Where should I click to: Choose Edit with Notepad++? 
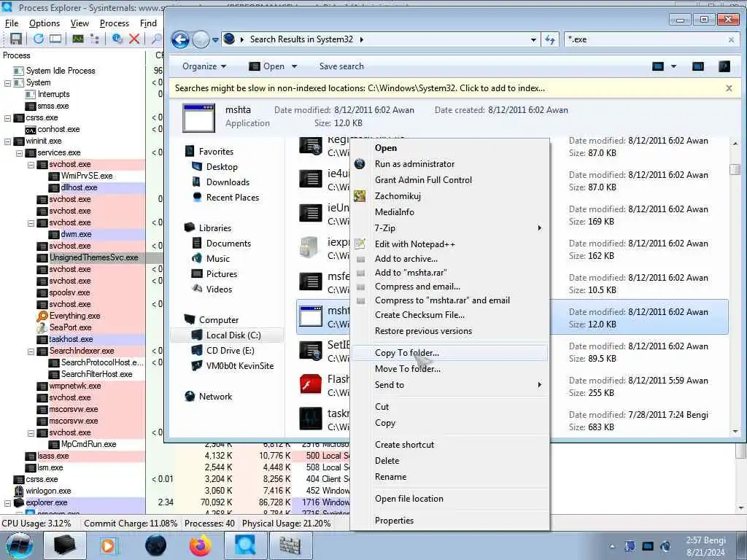[x=450, y=244]
